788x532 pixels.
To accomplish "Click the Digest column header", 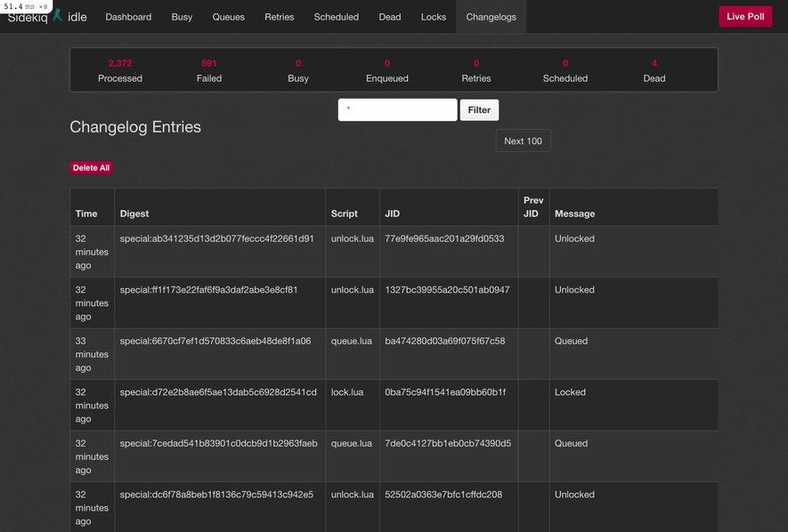I will [x=134, y=214].
